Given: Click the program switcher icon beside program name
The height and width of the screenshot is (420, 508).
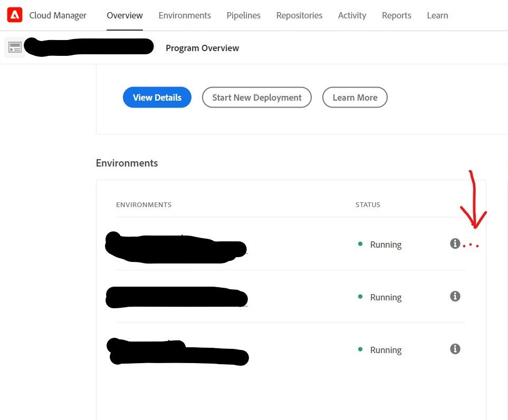Looking at the screenshot, I should coord(15,48).
